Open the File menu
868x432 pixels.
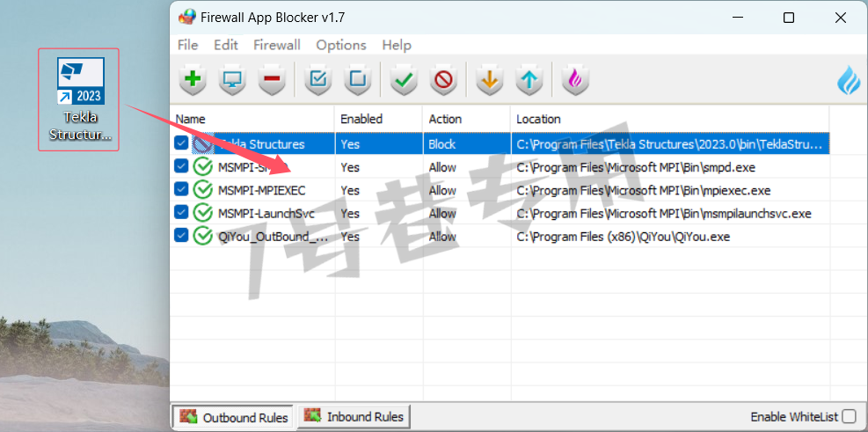pyautogui.click(x=187, y=45)
